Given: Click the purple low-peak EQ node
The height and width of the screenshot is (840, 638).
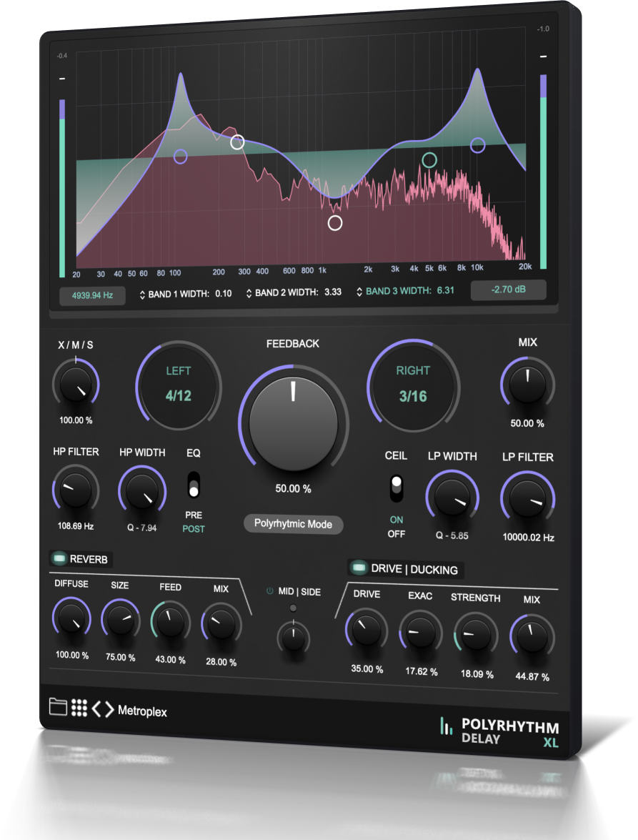Looking at the screenshot, I should point(180,157).
